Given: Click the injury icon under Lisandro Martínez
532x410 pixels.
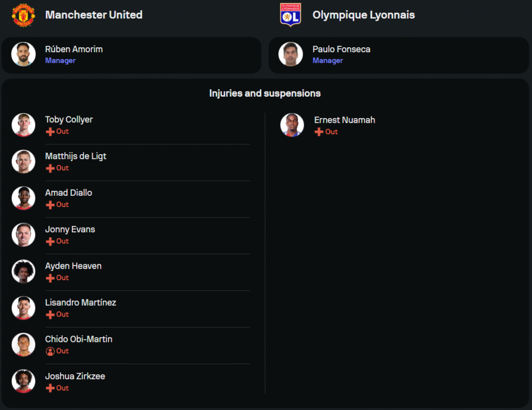Looking at the screenshot, I should pyautogui.click(x=50, y=315).
